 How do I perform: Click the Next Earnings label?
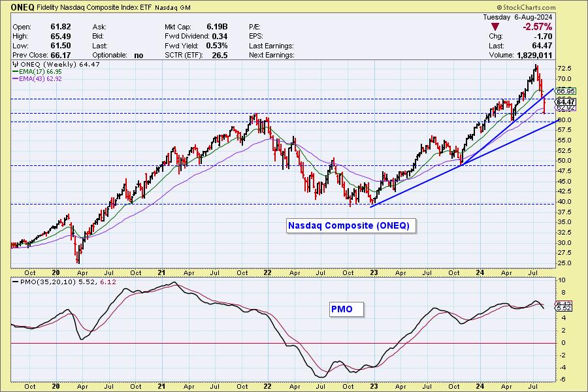click(x=272, y=55)
